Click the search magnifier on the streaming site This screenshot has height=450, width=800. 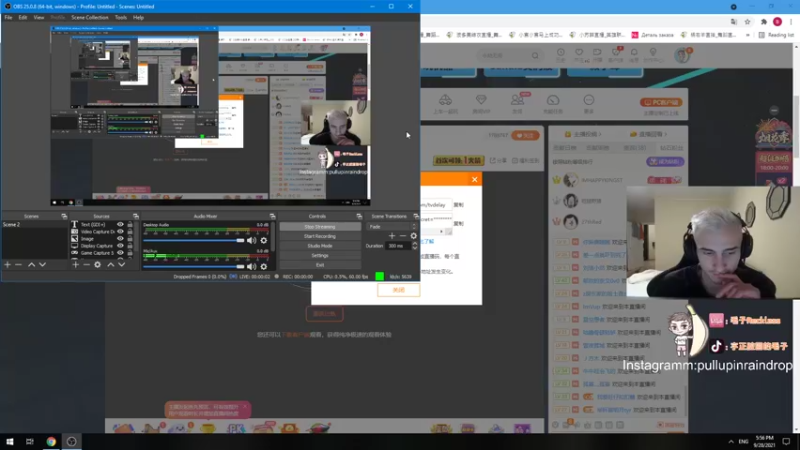(x=535, y=55)
